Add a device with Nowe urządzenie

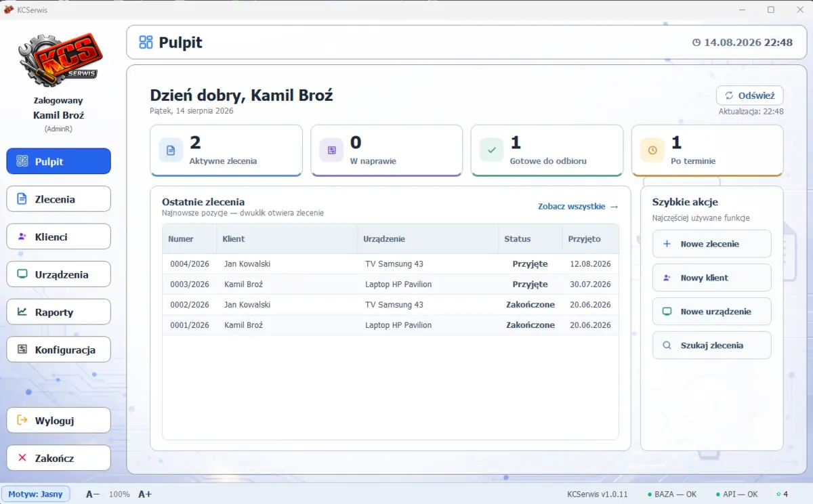[711, 312]
